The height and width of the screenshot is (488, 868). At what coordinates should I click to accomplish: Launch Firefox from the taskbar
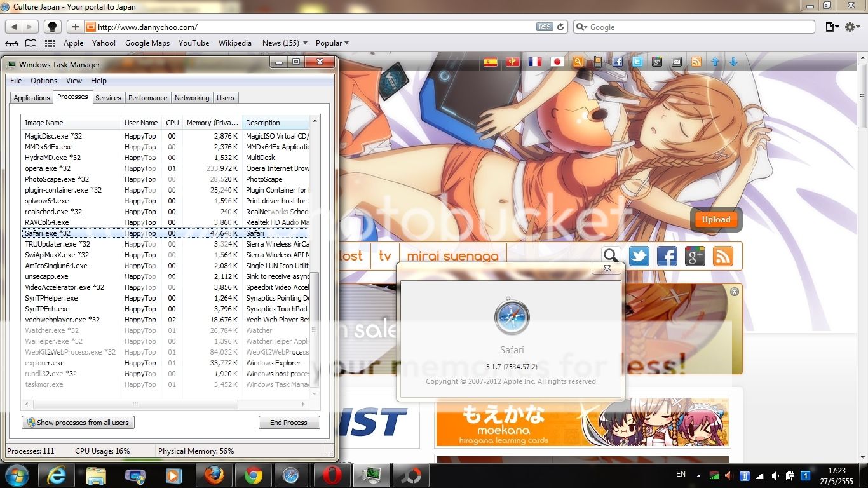(214, 475)
